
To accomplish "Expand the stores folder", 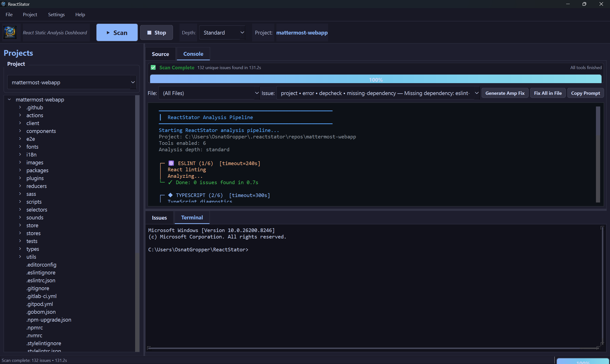I will pyautogui.click(x=20, y=233).
